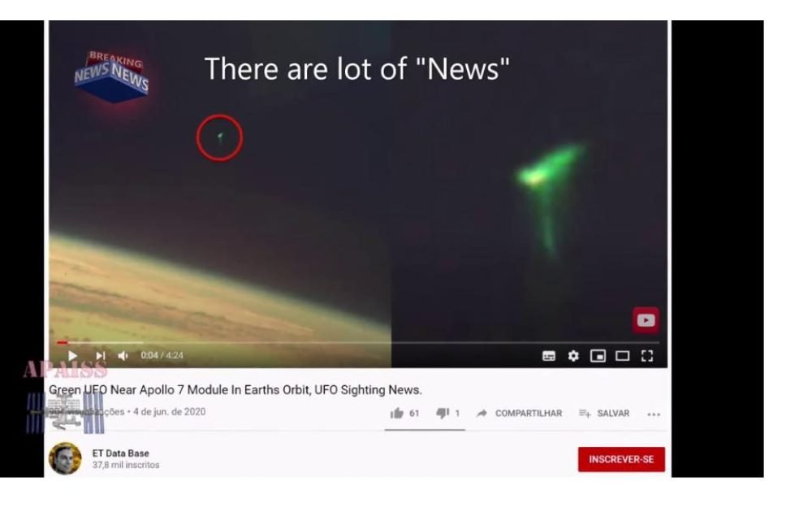This screenshot has height=508, width=812.
Task: Share video via COMPARTILHAR
Action: pyautogui.click(x=519, y=413)
